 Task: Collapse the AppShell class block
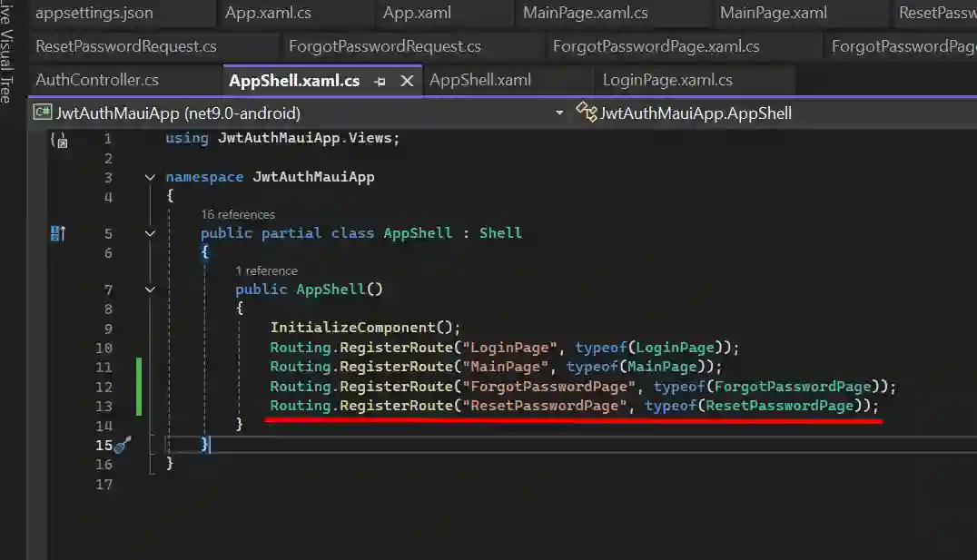pos(150,233)
